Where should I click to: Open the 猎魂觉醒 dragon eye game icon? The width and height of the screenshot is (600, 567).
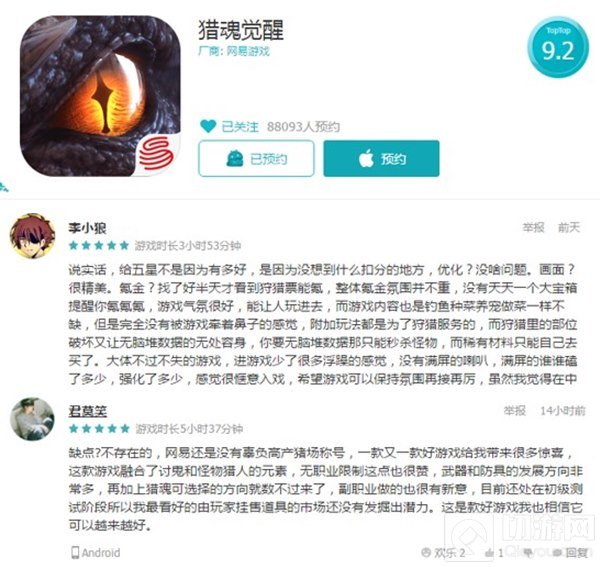pyautogui.click(x=100, y=96)
